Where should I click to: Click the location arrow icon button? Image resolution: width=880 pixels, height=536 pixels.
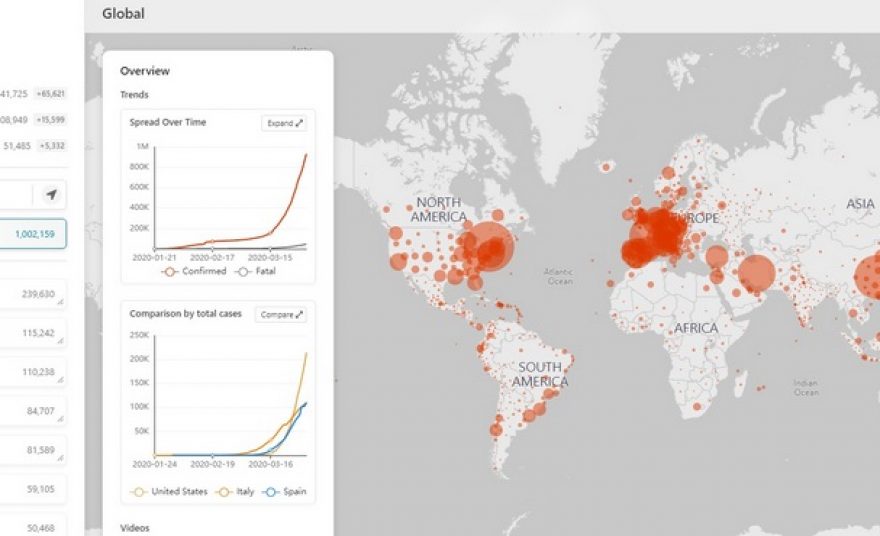point(51,195)
